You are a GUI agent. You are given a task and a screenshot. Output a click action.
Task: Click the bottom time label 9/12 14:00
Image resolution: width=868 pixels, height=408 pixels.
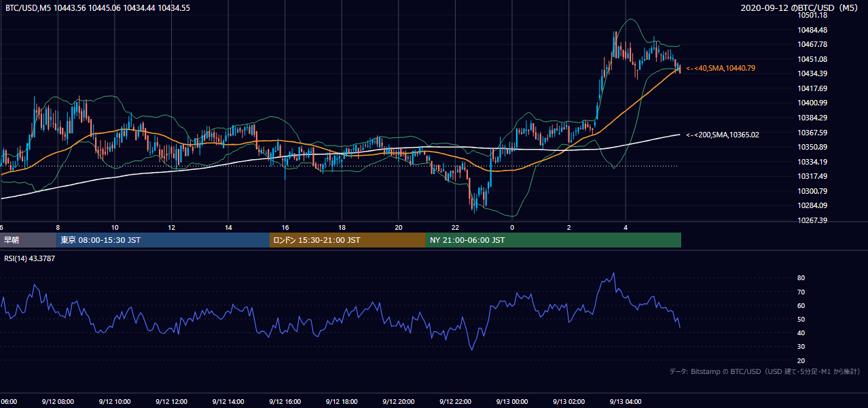pyautogui.click(x=228, y=401)
